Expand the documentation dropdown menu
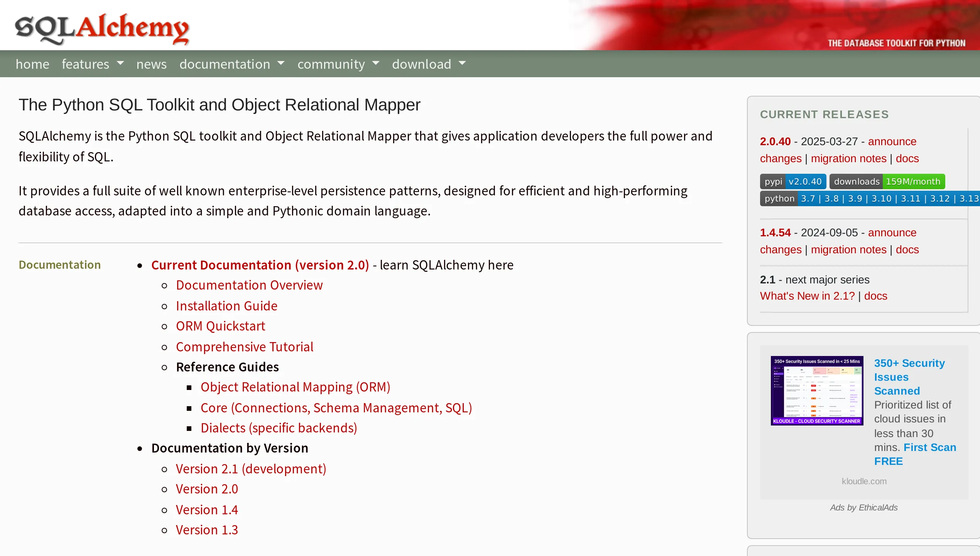The height and width of the screenshot is (556, 980). pos(231,64)
